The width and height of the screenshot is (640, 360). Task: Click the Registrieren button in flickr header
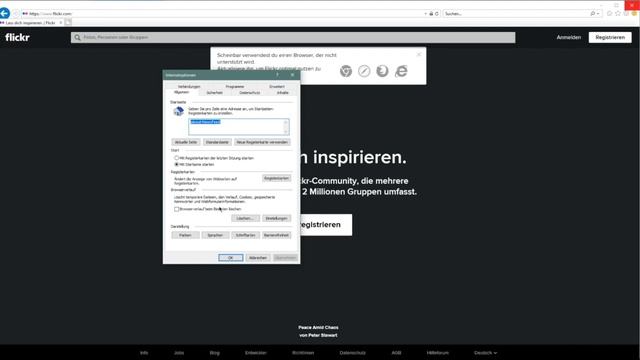[x=610, y=37]
